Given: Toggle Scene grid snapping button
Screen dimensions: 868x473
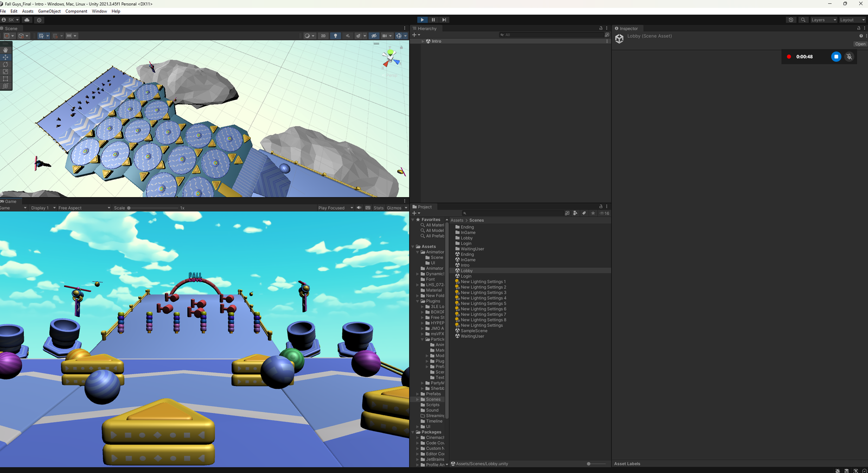Looking at the screenshot, I should tap(55, 36).
